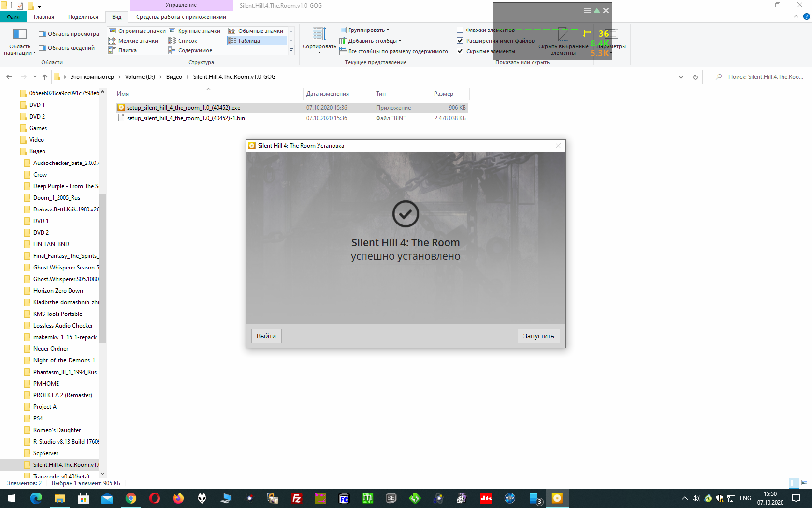Image resolution: width=812 pixels, height=508 pixels.
Task: Open Область навигации dropdown
Action: coord(20,42)
